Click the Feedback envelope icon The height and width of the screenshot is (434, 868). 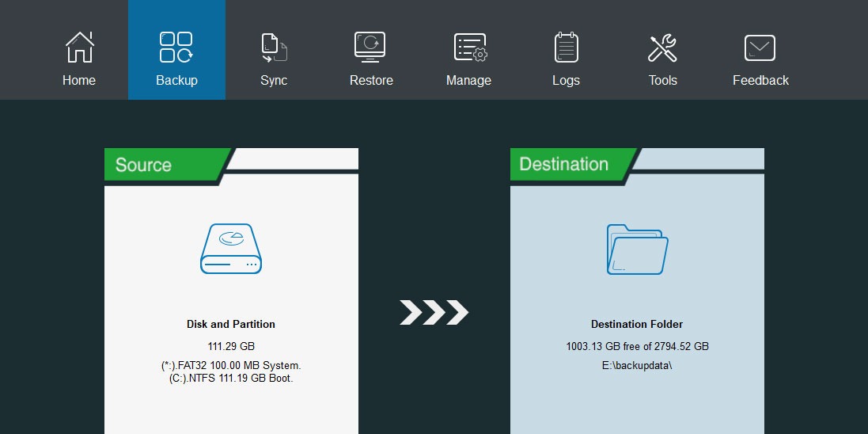pos(760,48)
